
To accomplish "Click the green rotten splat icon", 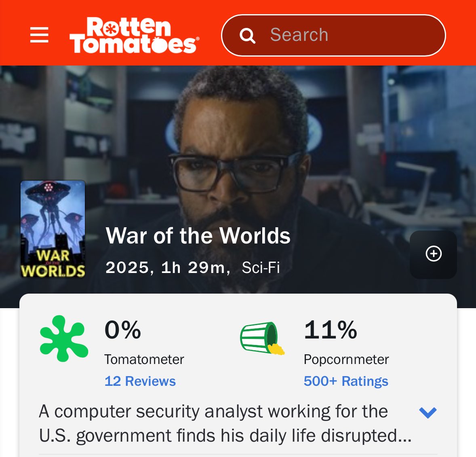I will [x=64, y=339].
